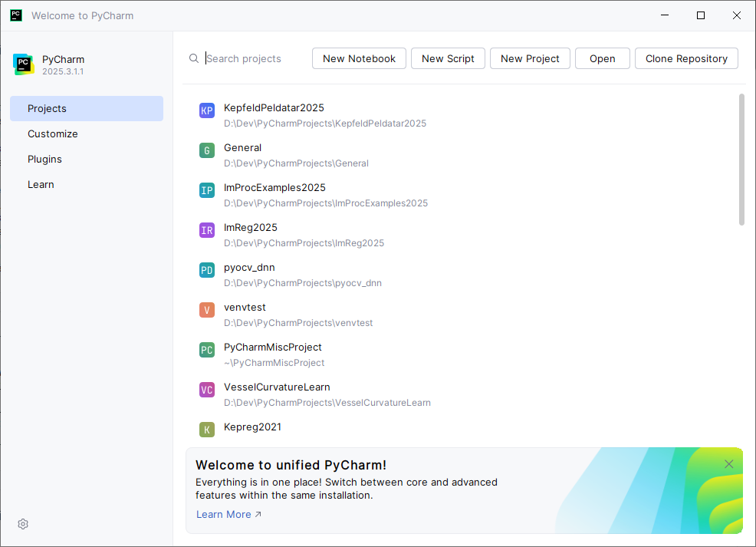Screen dimensions: 756x547
Task: Open settings via the gear icon
Action: [x=23, y=524]
